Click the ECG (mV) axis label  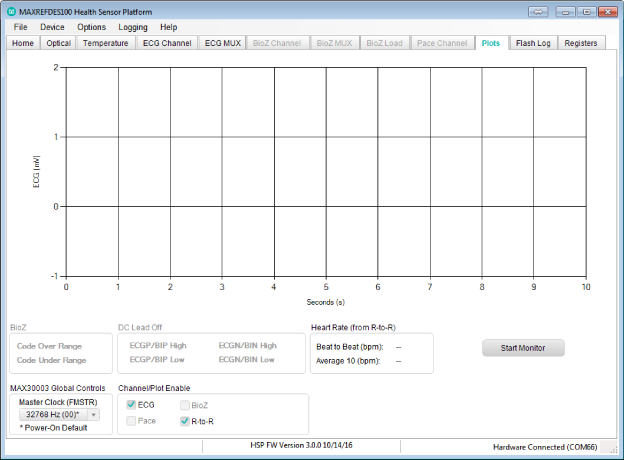[x=36, y=172]
